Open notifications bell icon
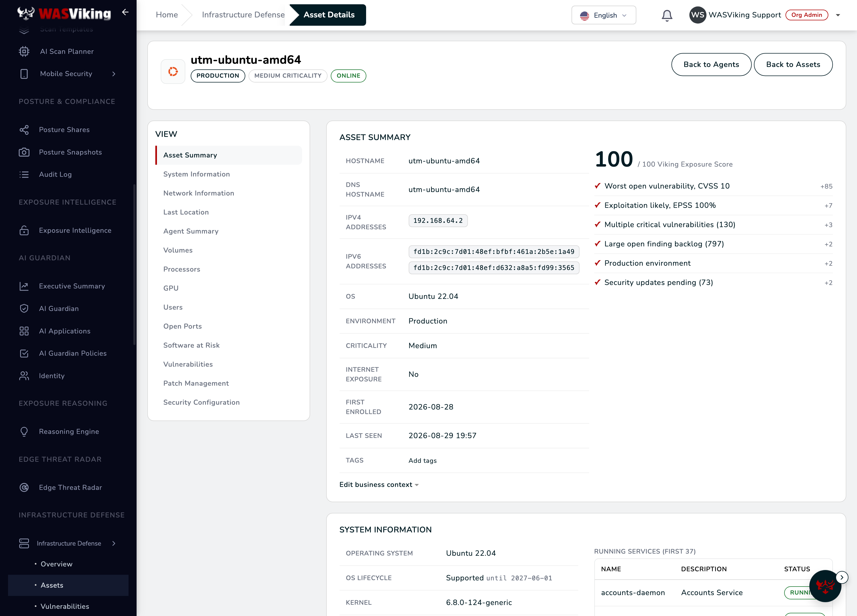857x616 pixels. coord(667,15)
